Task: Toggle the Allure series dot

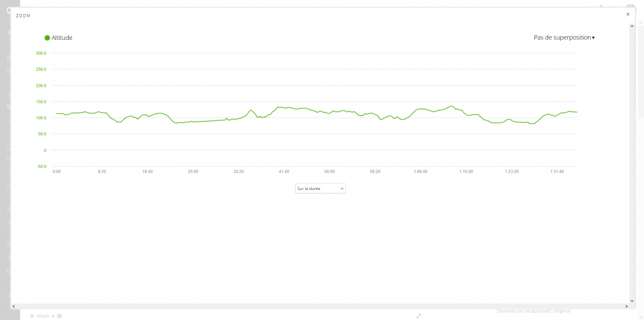Action: pos(32,316)
